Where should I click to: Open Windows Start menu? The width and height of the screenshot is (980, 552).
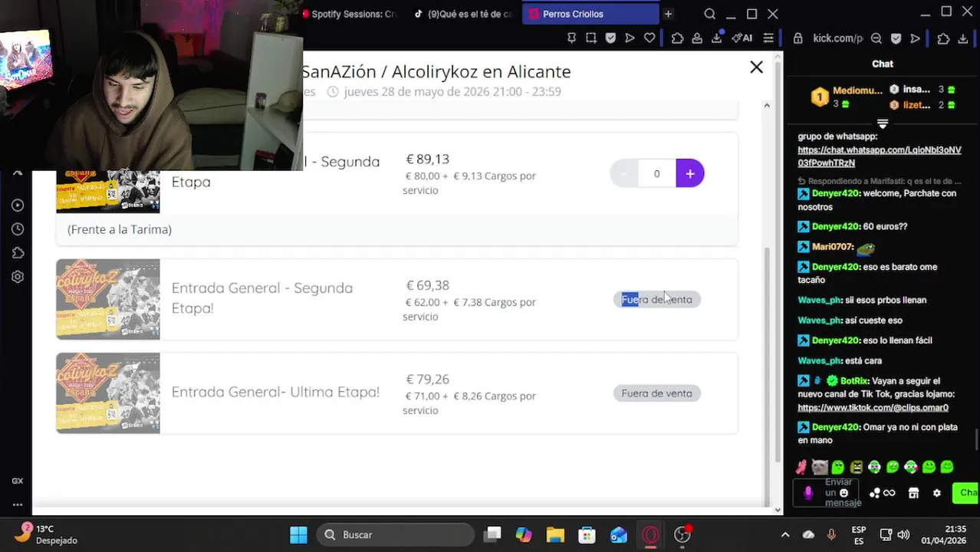pyautogui.click(x=298, y=534)
